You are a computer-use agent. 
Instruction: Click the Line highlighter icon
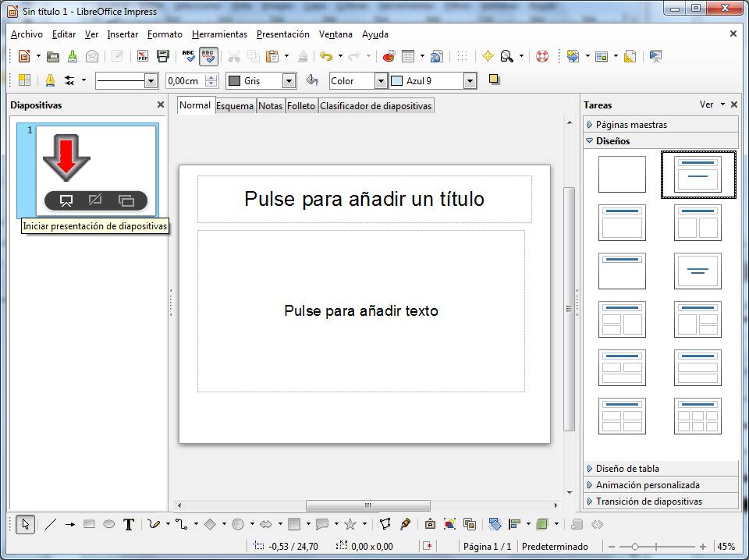(x=50, y=80)
